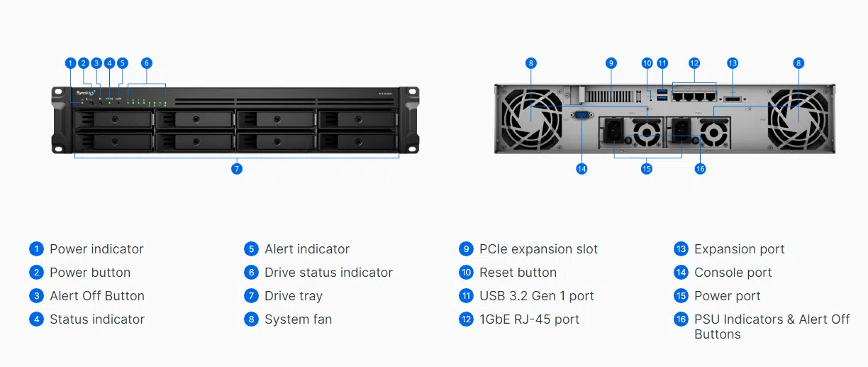Click the legend badge 1 beside Power indicator
868x367 pixels.
point(36,249)
